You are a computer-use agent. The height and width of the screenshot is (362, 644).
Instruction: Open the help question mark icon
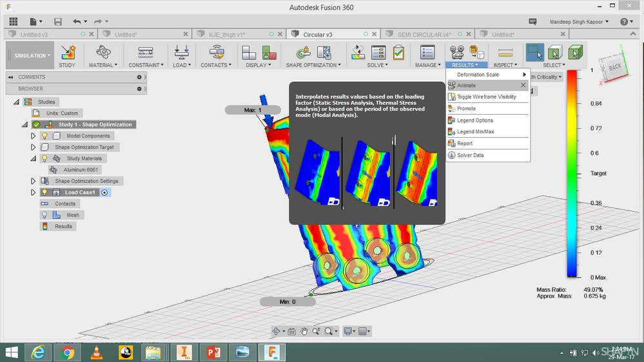pyautogui.click(x=624, y=22)
